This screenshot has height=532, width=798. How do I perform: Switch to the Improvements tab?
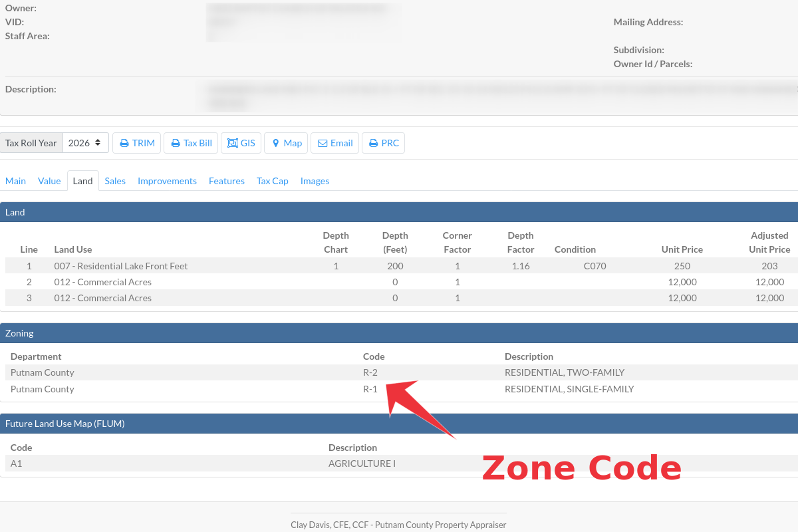tap(167, 181)
